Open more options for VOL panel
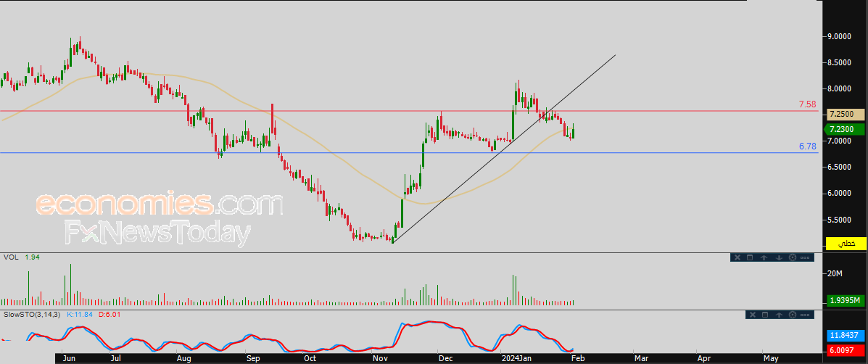This screenshot has height=364, width=868. 806,257
